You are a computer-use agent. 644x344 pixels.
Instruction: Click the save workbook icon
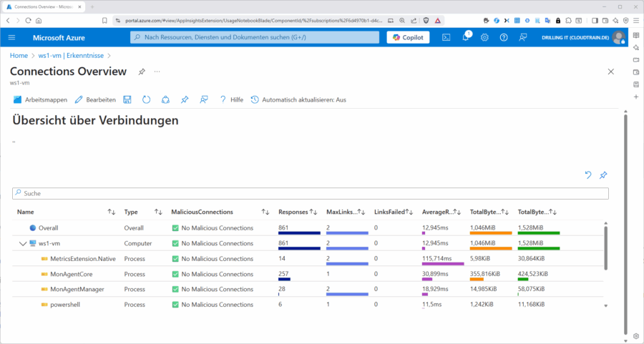tap(127, 99)
